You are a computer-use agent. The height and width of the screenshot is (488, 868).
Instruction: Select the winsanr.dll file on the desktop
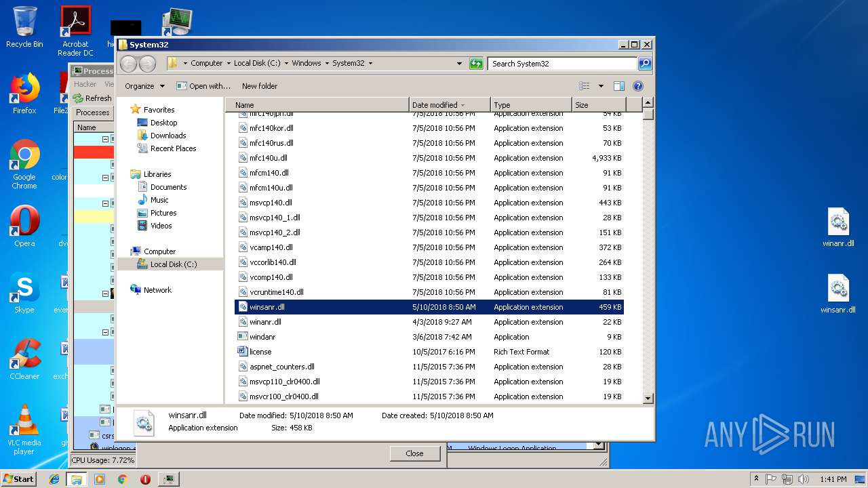838,294
